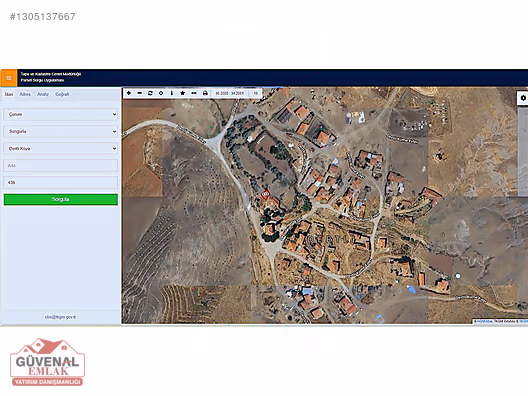The image size is (528, 396).
Task: Open the orange hamburger menu
Action: coord(9,78)
